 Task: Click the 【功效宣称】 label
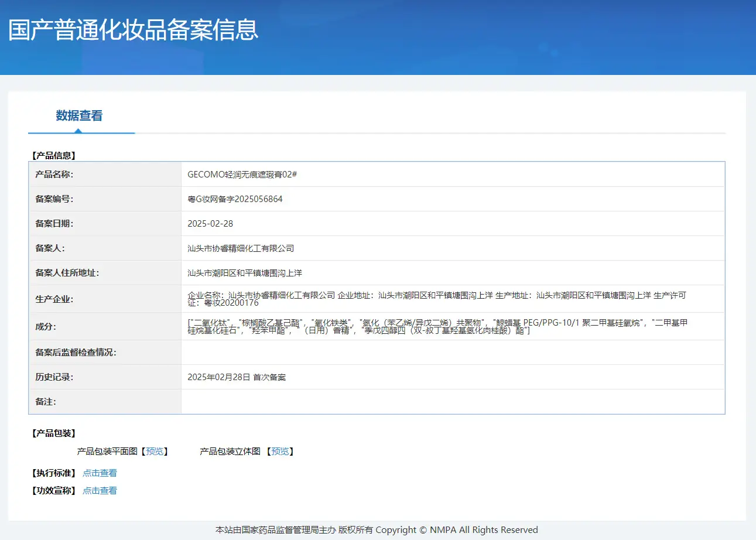click(53, 491)
